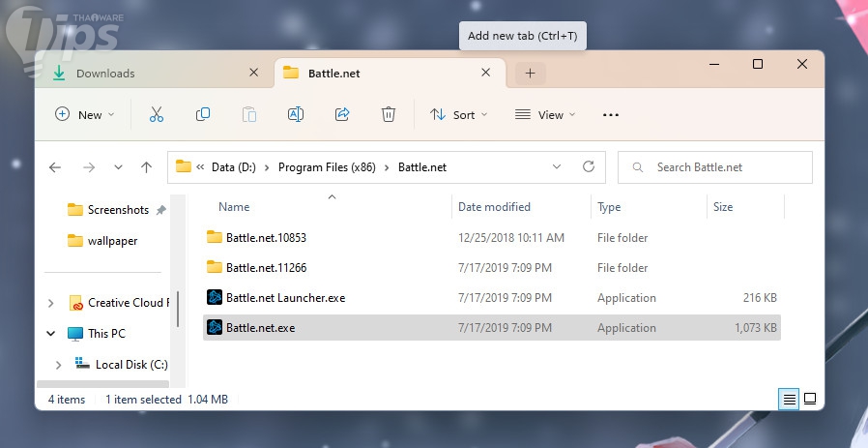Screen dimensions: 868x448
Task: Go forward with the right arrow
Action: click(x=89, y=167)
